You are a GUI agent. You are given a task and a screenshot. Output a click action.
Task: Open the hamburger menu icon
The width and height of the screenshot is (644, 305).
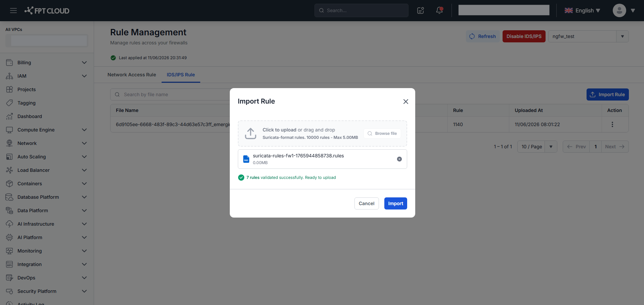pos(13,10)
